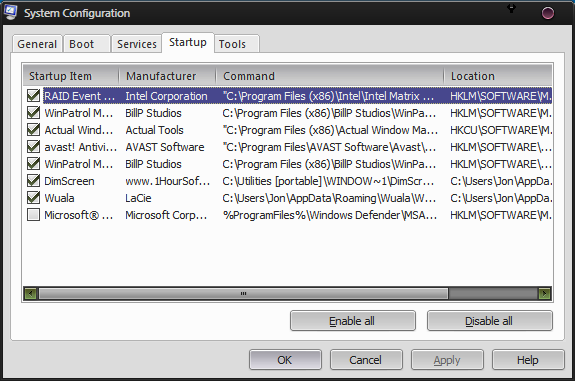Uncheck the WinPatrol checkbox below avast! Antivirus

coord(33,164)
